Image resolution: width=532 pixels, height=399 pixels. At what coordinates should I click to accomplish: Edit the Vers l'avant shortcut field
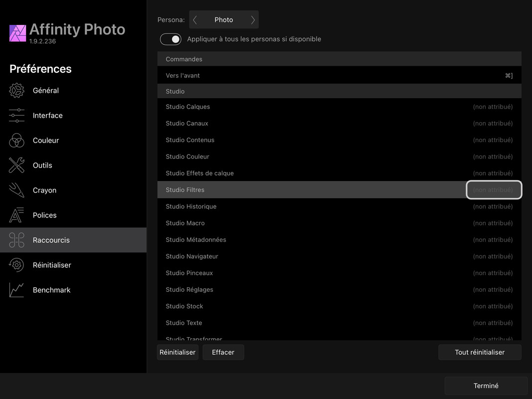(509, 76)
